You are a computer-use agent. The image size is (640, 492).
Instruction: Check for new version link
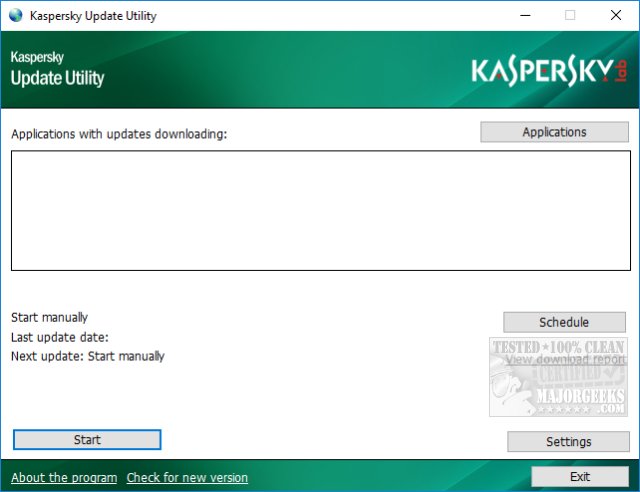click(187, 477)
